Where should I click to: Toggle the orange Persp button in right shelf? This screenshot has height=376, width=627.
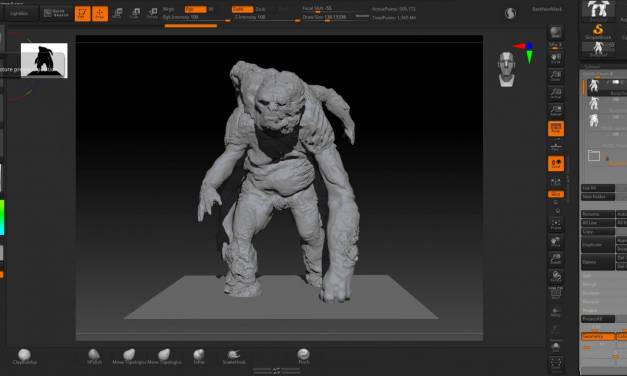(x=556, y=128)
